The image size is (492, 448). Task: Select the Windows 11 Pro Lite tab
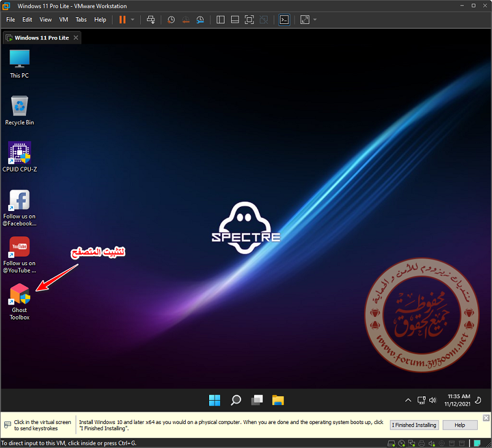pos(42,38)
